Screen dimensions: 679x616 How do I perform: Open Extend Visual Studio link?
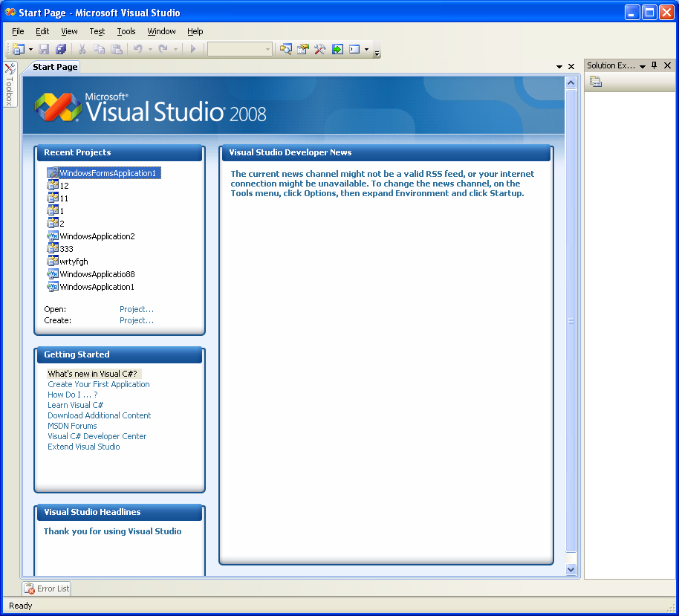[x=84, y=447]
